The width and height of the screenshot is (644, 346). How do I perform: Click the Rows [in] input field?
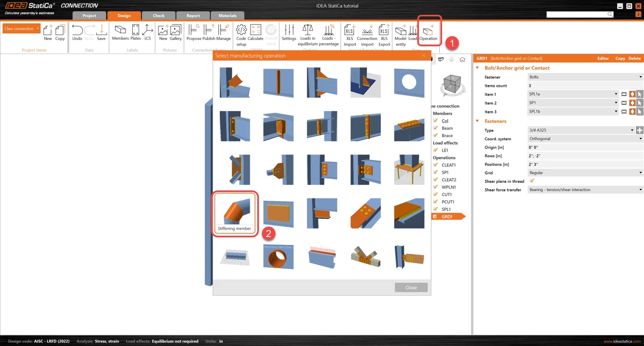[585, 156]
